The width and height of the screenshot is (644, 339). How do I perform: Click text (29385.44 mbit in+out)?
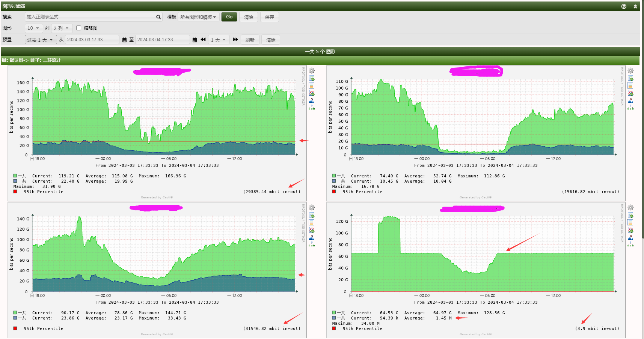coord(272,192)
